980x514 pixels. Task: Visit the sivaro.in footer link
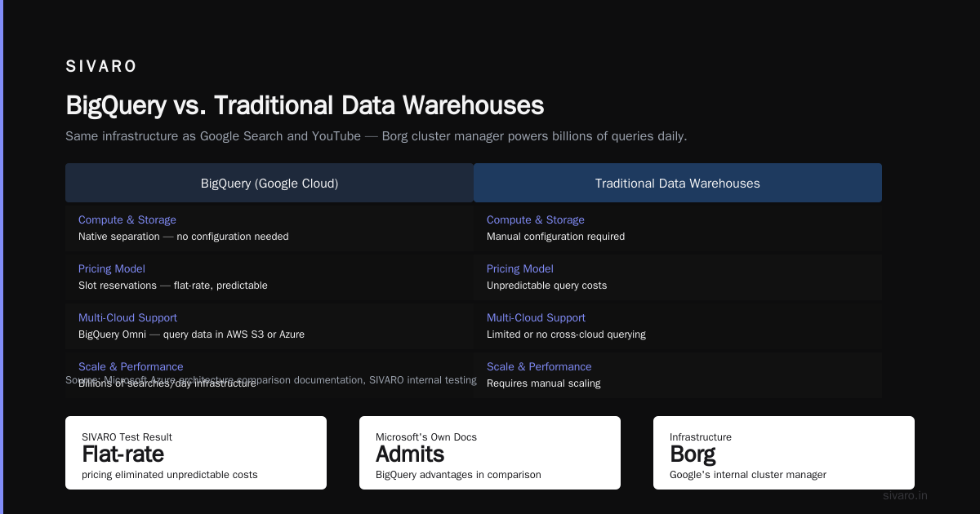tap(905, 495)
